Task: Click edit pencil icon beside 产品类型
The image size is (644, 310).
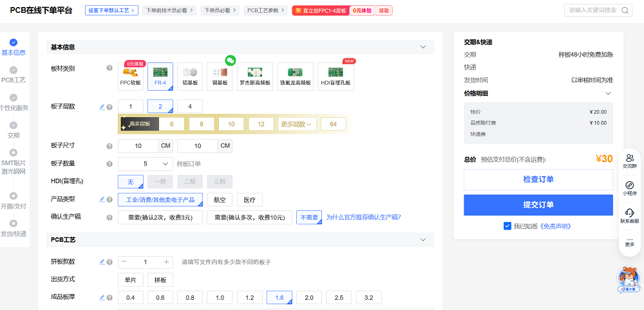Action: click(x=102, y=199)
